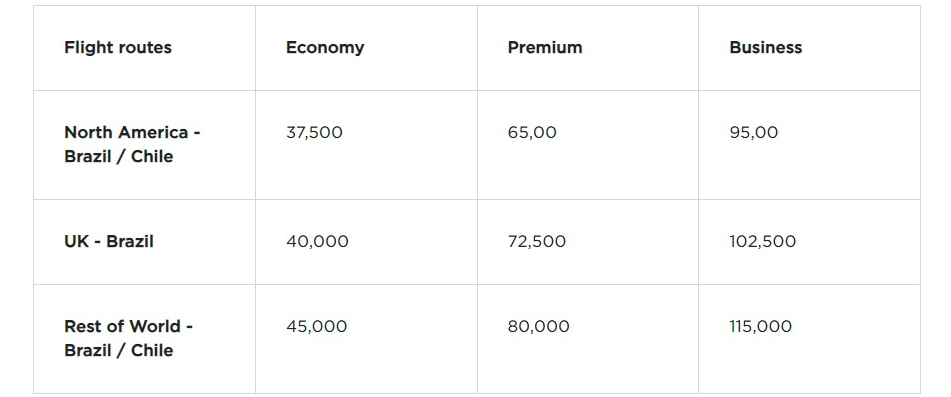Click the 102,500 Business value
The width and height of the screenshot is (951, 397).
[x=762, y=242]
